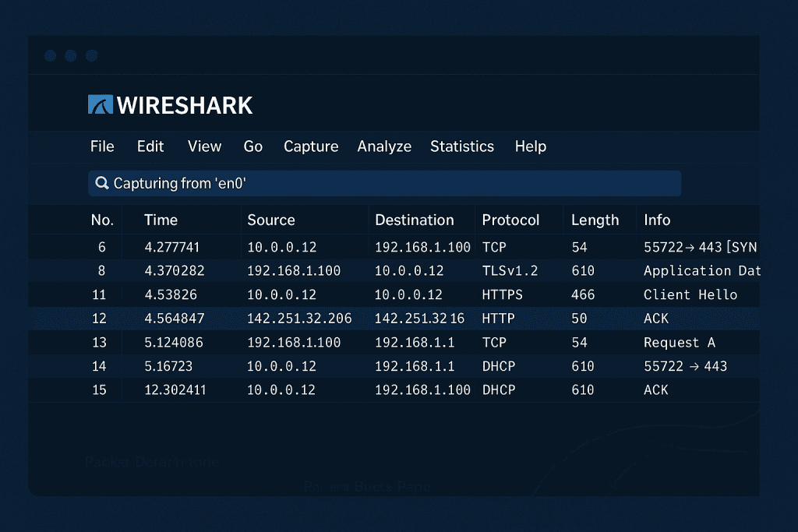Click the 'Request A' info cell
The image size is (798, 532).
click(x=680, y=343)
